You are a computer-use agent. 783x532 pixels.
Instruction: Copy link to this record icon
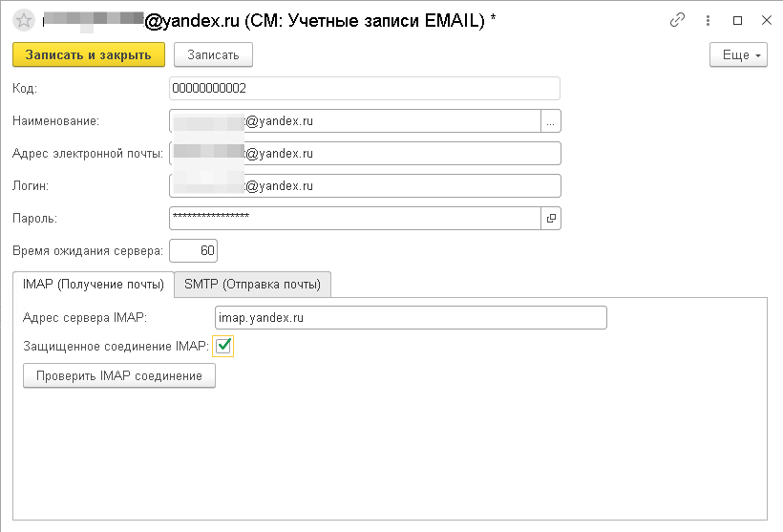click(677, 20)
